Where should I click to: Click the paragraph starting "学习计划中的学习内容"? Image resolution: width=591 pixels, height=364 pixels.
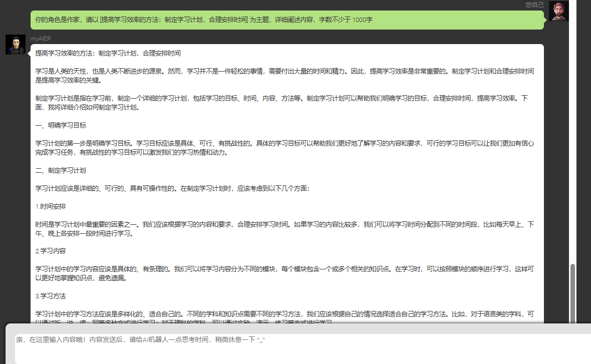coord(284,273)
